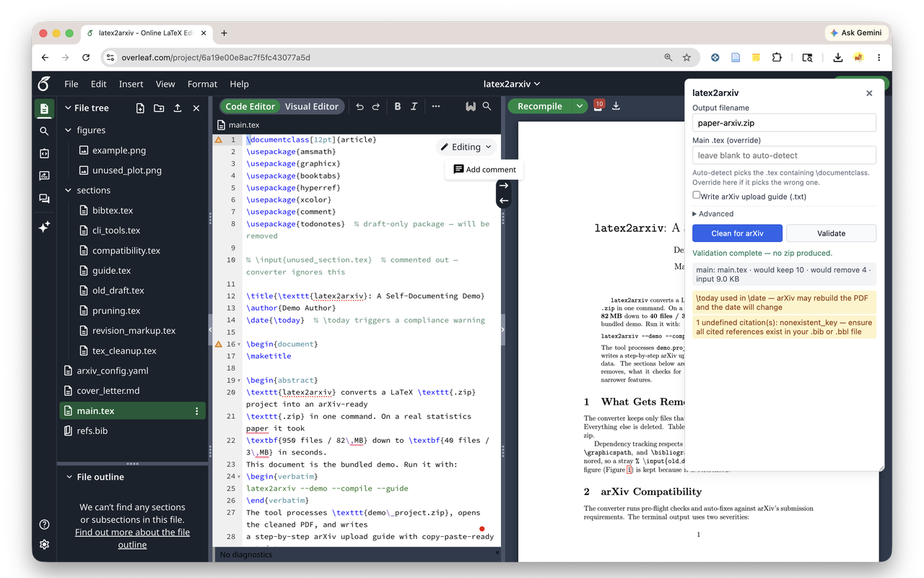
Task: Apply bold formatting
Action: pyautogui.click(x=397, y=106)
